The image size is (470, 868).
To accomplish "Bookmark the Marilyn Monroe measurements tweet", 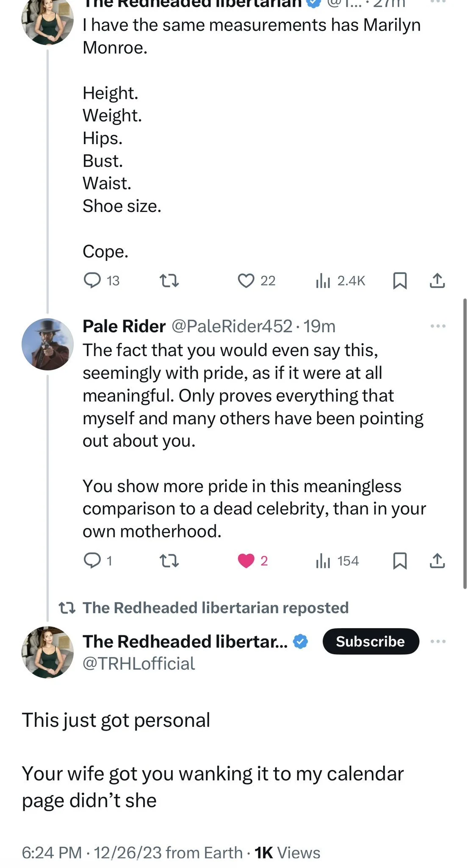I will pyautogui.click(x=400, y=281).
